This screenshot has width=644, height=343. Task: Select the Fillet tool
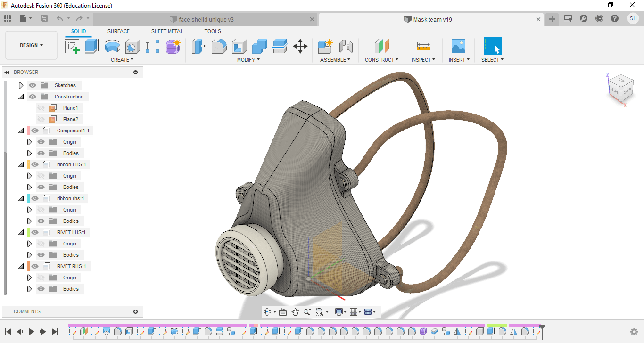click(x=219, y=46)
